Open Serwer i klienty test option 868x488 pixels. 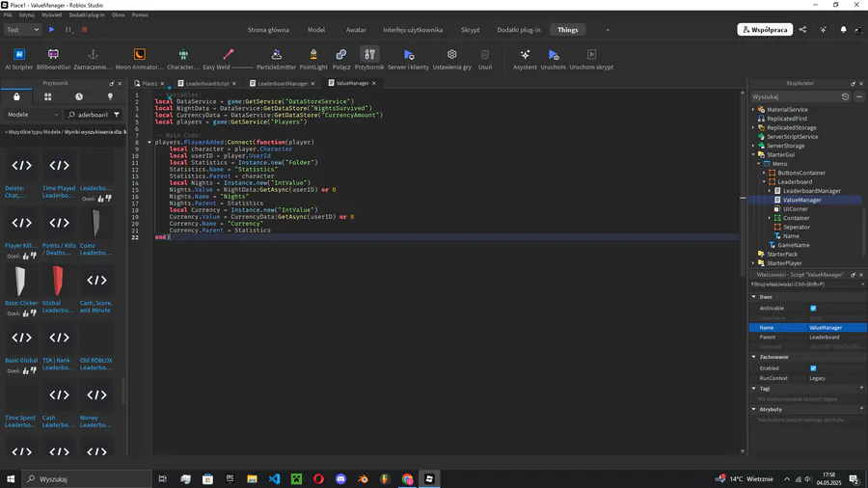point(408,59)
